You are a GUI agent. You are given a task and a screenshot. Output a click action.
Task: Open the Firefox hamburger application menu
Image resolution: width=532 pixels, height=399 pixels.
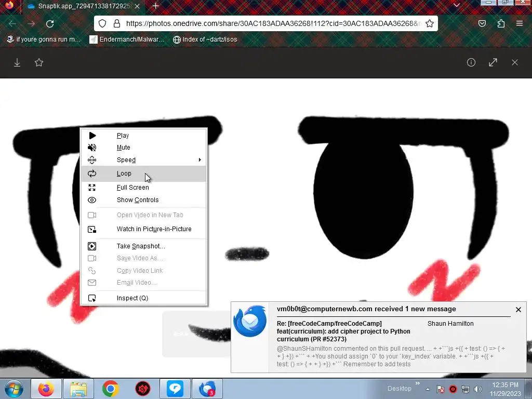pos(520,23)
